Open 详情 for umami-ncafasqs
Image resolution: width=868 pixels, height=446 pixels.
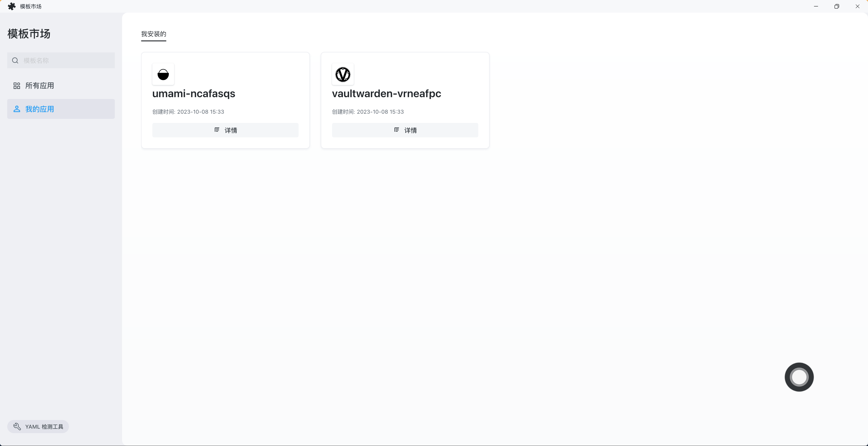point(225,130)
